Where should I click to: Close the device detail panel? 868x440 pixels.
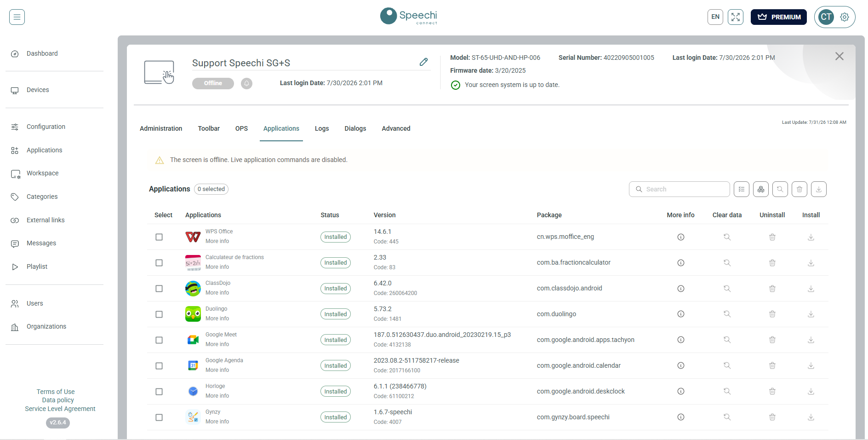(839, 56)
